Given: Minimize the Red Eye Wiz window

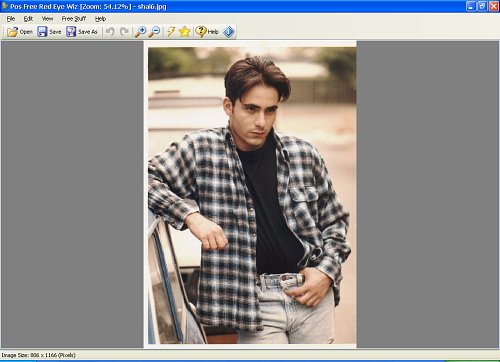Looking at the screenshot, I should point(471,6).
